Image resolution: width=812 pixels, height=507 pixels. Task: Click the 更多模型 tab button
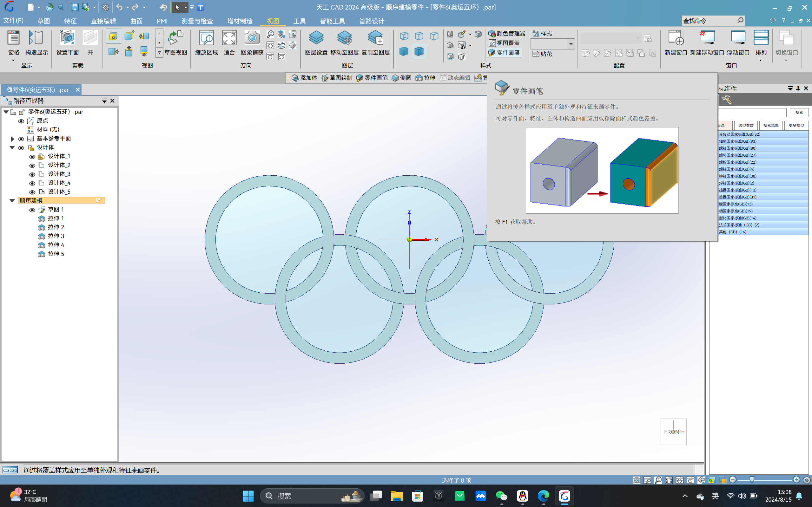click(796, 126)
